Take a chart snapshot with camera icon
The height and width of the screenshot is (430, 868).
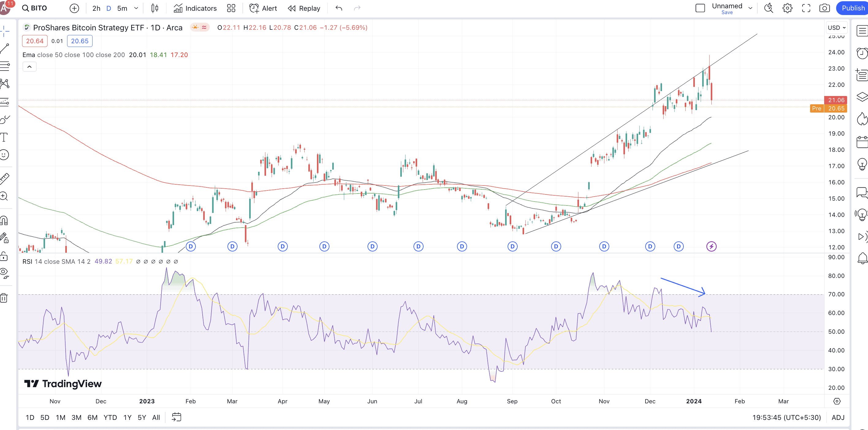pos(824,8)
